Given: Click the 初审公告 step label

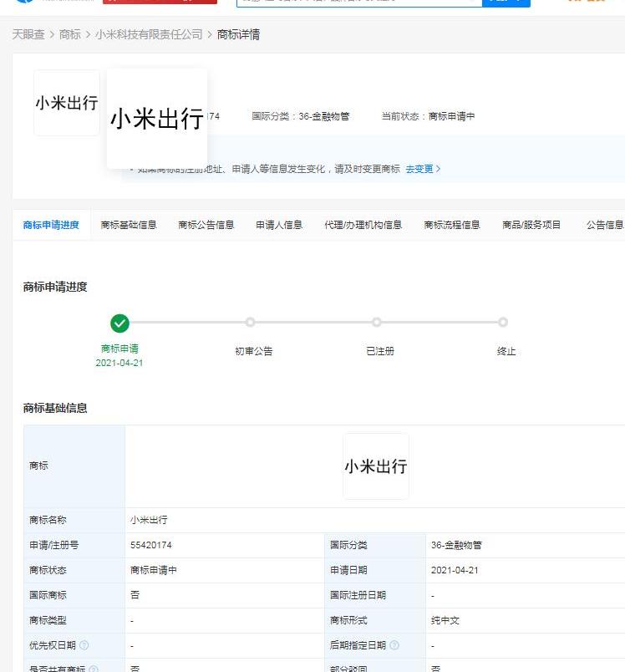Looking at the screenshot, I should (x=254, y=351).
